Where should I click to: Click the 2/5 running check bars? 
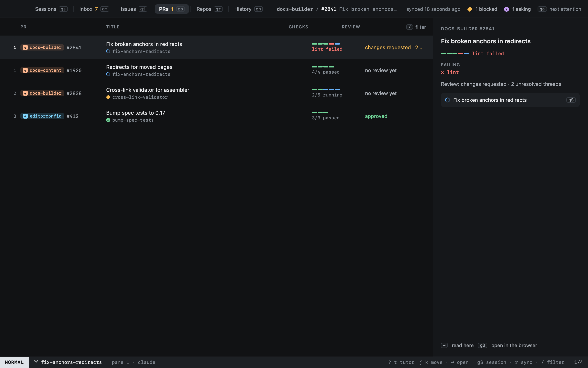click(326, 90)
